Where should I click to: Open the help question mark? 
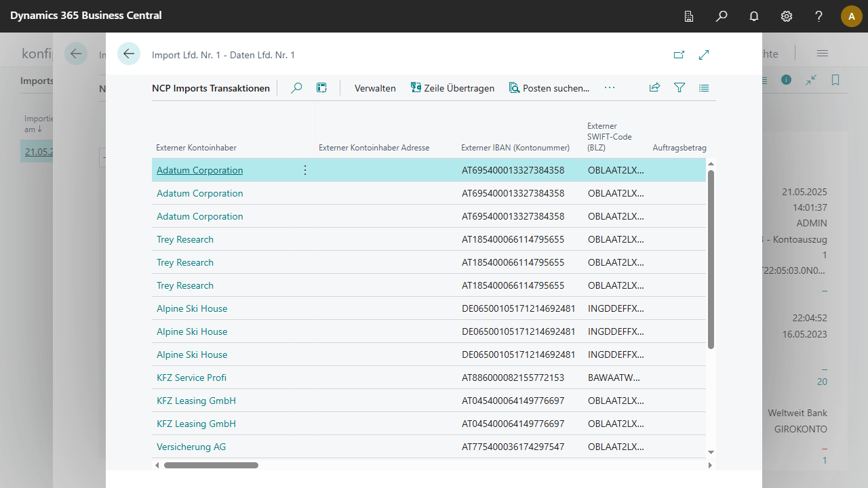click(x=819, y=16)
